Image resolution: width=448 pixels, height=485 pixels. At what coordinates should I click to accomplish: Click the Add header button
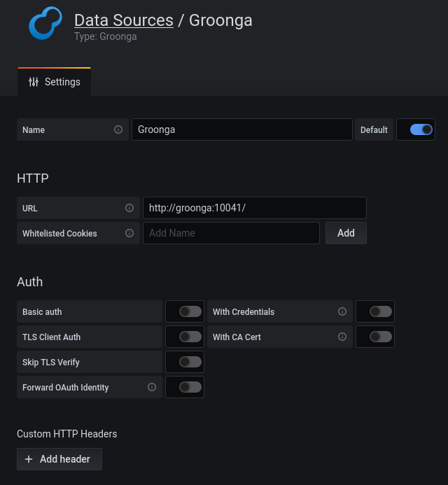point(59,459)
